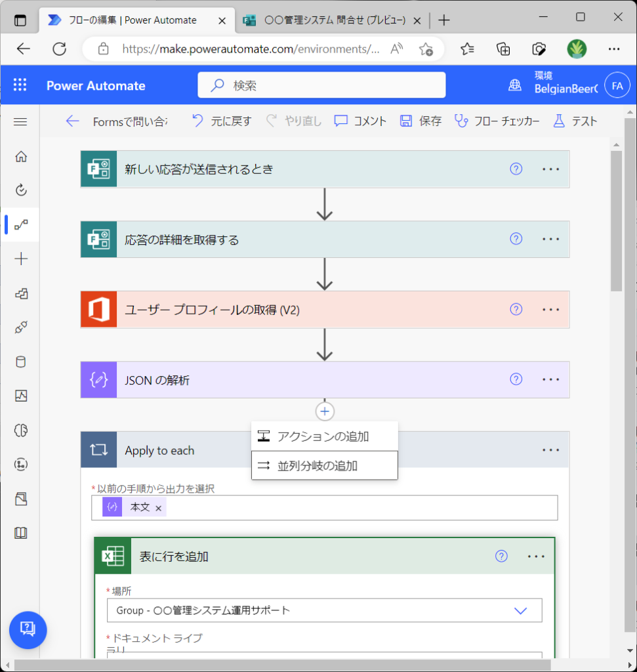This screenshot has width=637, height=672.
Task: Open more options for JSON の解析
Action: click(550, 380)
